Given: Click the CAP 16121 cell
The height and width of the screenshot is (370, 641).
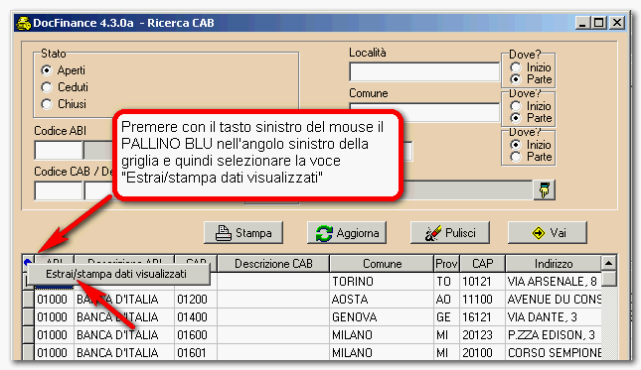Looking at the screenshot, I should (x=482, y=317).
